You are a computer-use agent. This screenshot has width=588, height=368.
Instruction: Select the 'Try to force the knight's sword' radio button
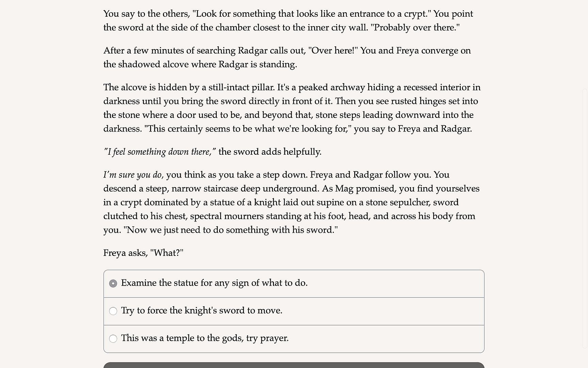click(x=113, y=311)
